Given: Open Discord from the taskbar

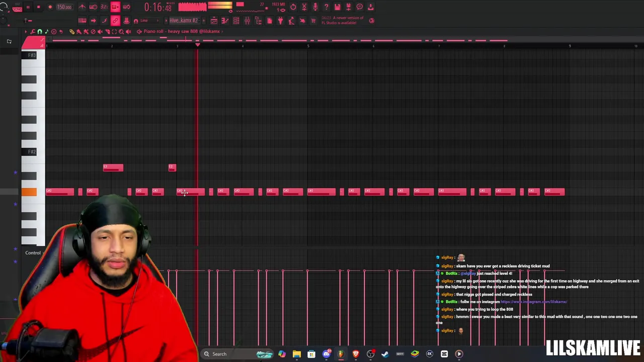Looking at the screenshot, I should tap(326, 354).
